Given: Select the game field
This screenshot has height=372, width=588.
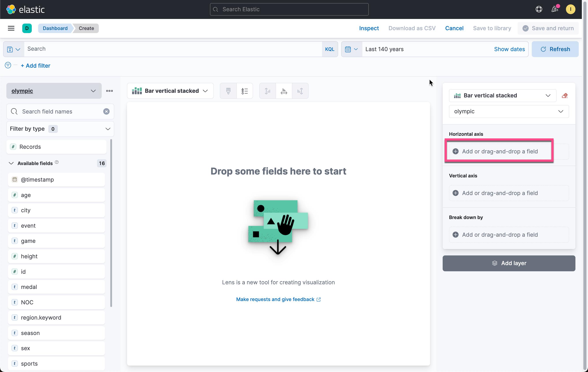Looking at the screenshot, I should [56, 241].
